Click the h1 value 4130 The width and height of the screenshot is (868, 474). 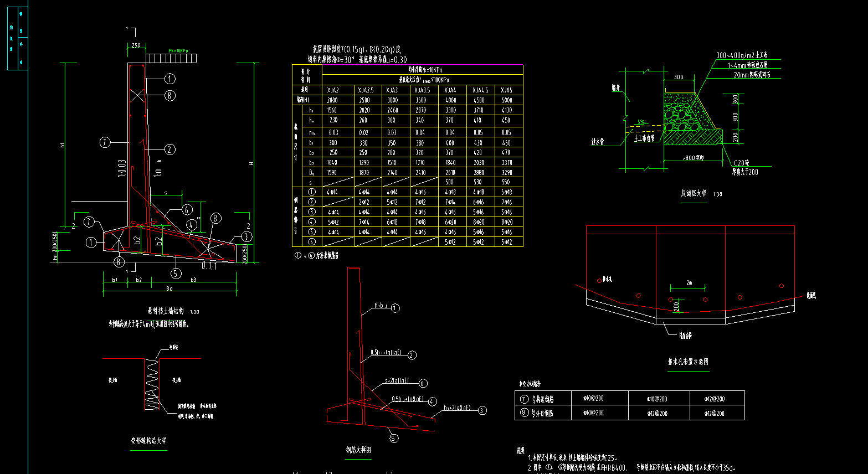pyautogui.click(x=506, y=110)
